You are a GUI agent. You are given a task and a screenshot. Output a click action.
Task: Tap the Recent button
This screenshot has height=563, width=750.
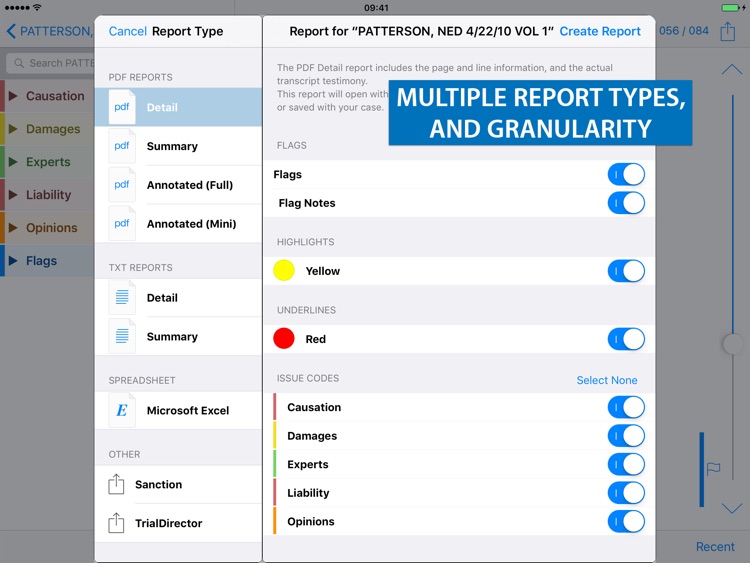point(715,546)
